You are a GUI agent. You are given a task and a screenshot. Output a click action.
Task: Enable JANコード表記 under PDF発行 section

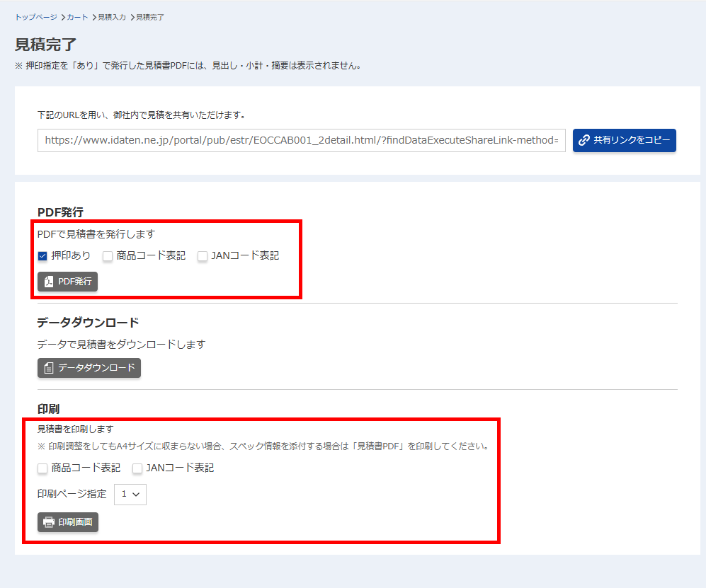203,256
